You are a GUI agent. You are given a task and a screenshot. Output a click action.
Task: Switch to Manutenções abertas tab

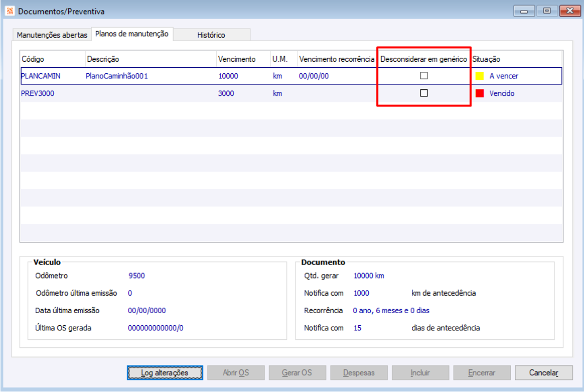[x=52, y=35]
